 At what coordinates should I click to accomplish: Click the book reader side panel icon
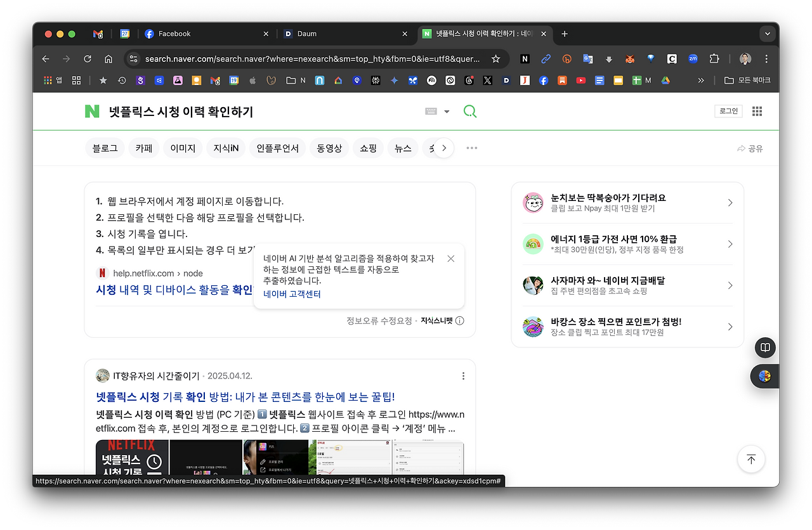766,347
